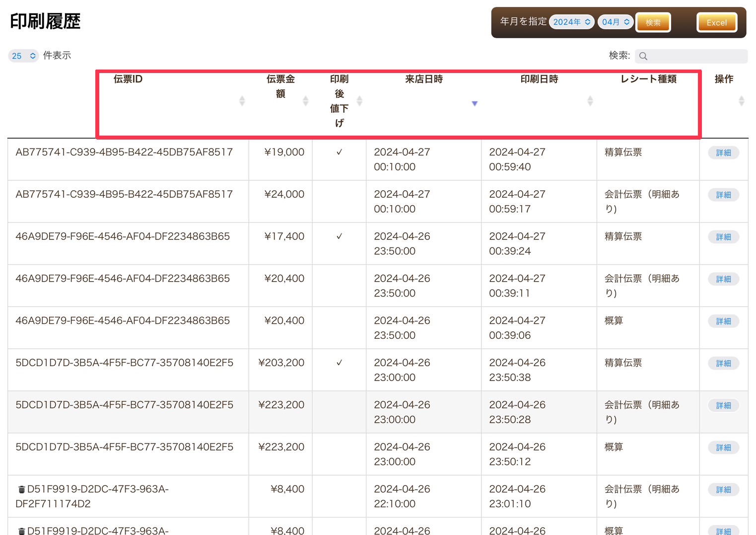
Task: Open 詳細 for row printed 23:01:10
Action: pyautogui.click(x=723, y=490)
